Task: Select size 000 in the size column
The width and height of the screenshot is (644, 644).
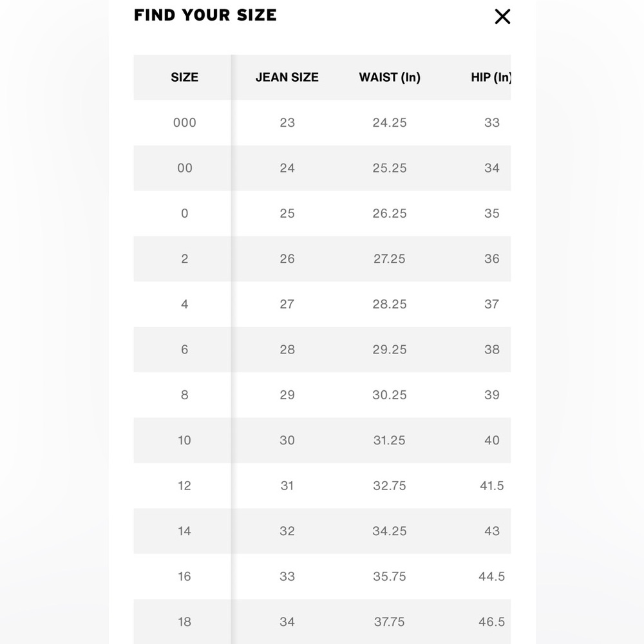Action: 184,122
